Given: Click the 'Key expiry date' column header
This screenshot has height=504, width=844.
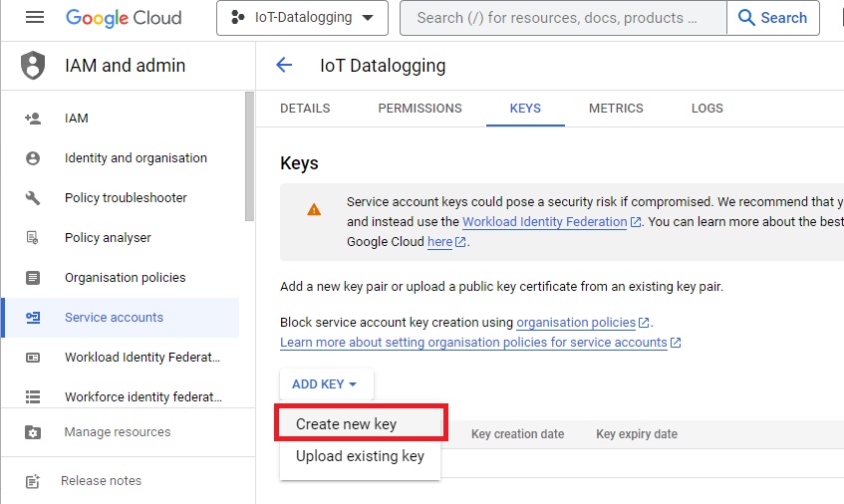Looking at the screenshot, I should (x=637, y=434).
